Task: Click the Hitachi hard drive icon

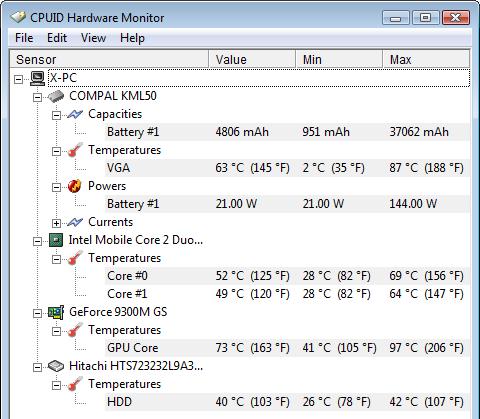Action: click(56, 366)
